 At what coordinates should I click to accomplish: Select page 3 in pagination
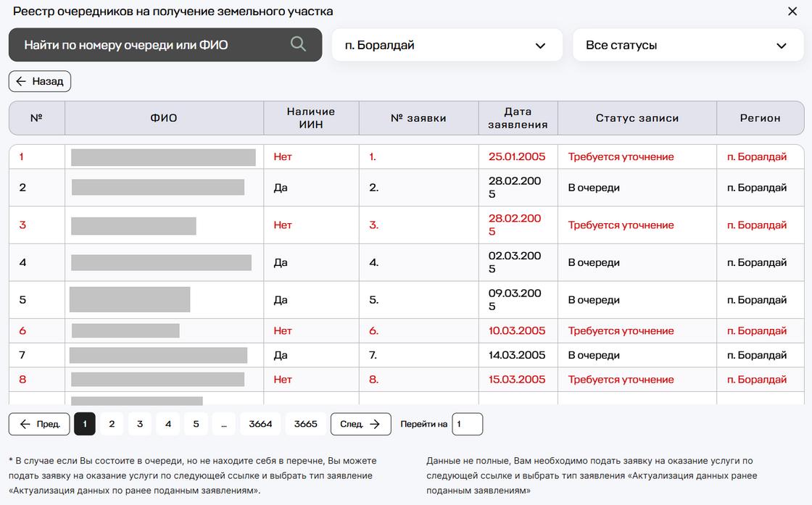[x=140, y=424]
